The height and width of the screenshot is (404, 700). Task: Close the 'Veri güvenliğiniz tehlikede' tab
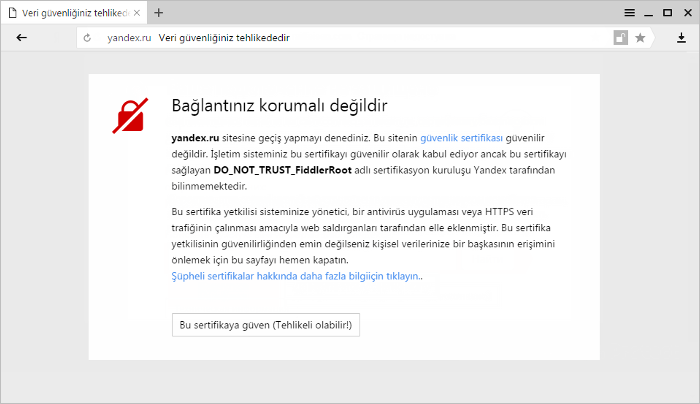(x=137, y=13)
